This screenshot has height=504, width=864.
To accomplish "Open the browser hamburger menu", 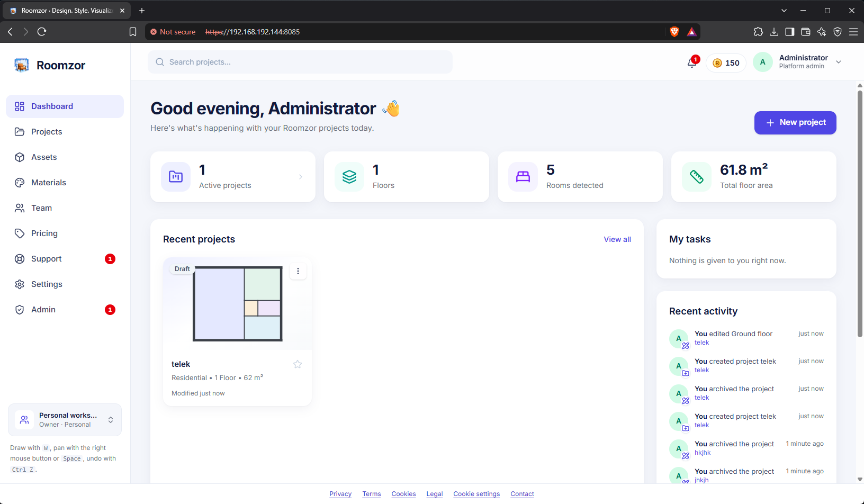I will coord(853,32).
